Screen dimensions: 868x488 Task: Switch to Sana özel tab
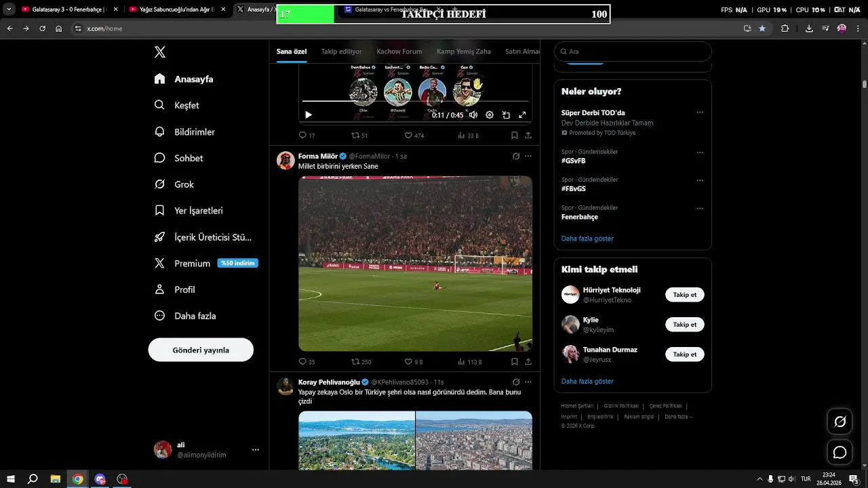pyautogui.click(x=292, y=52)
